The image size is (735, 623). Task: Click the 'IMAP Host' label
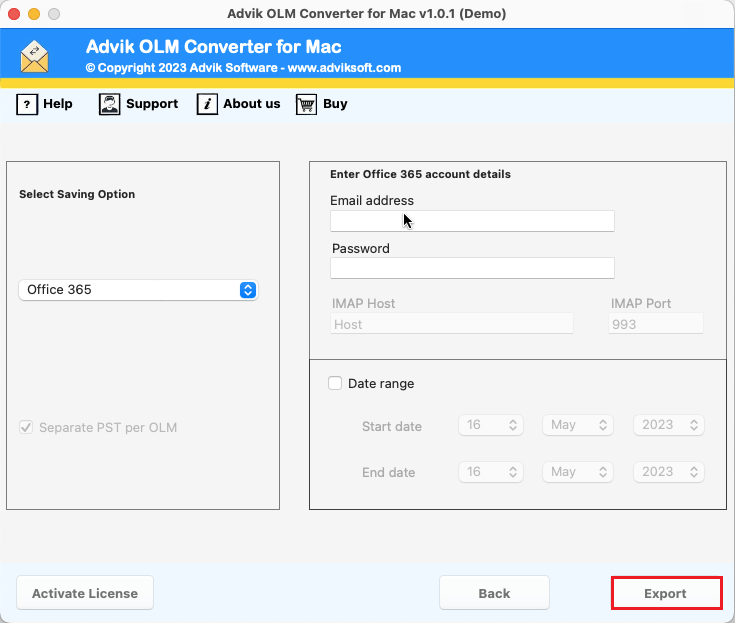363,303
